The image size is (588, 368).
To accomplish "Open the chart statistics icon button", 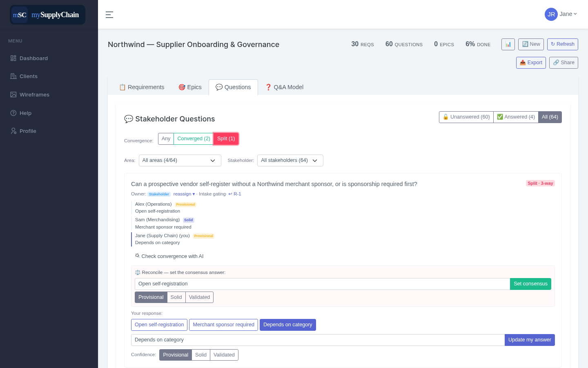I will click(x=508, y=44).
